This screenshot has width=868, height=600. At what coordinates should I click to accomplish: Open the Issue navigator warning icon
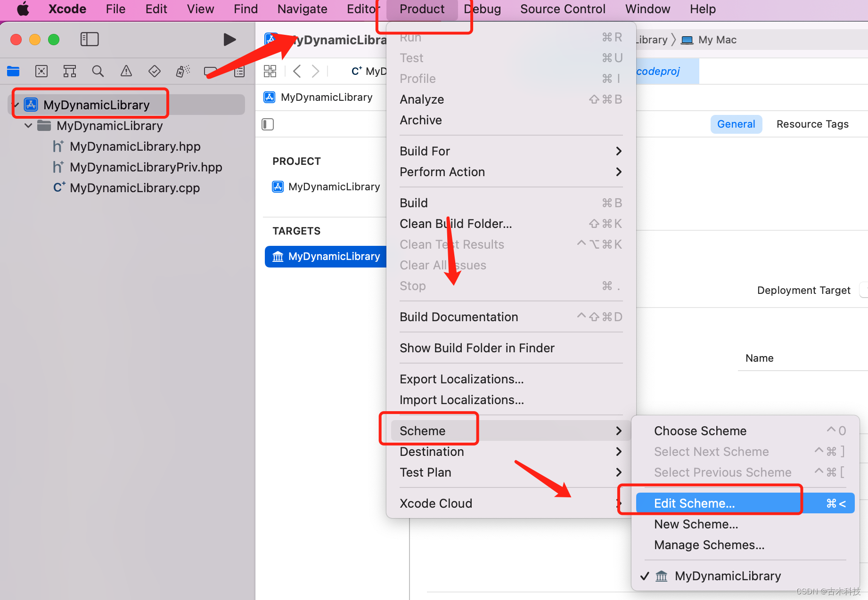126,71
